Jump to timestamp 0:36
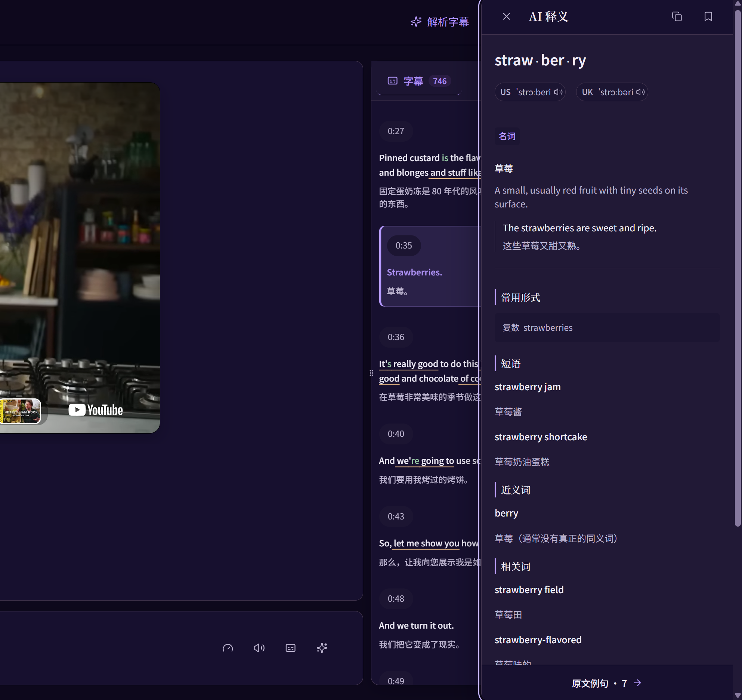 (396, 337)
